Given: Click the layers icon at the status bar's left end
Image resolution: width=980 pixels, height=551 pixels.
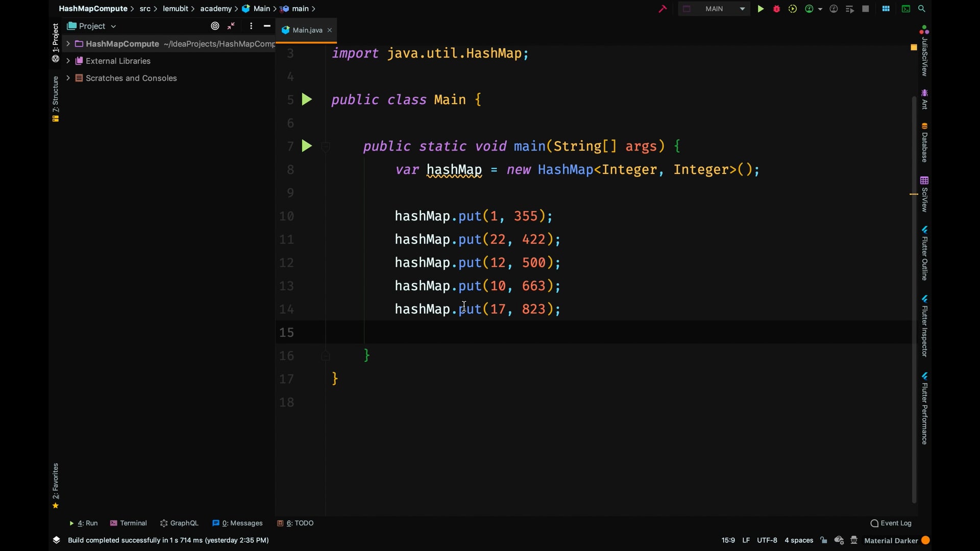Looking at the screenshot, I should pyautogui.click(x=56, y=540).
